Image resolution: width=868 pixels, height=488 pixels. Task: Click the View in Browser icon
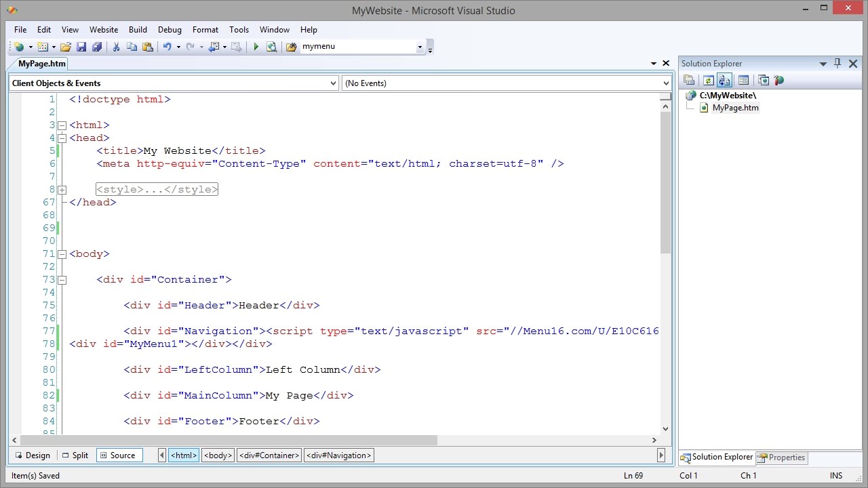tap(271, 47)
